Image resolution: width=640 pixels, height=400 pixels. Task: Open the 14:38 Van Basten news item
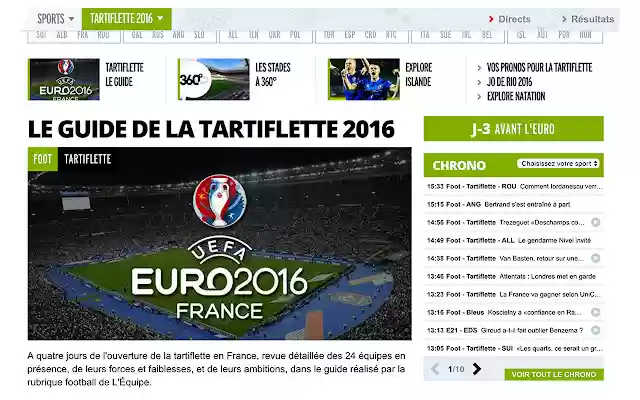pos(506,258)
